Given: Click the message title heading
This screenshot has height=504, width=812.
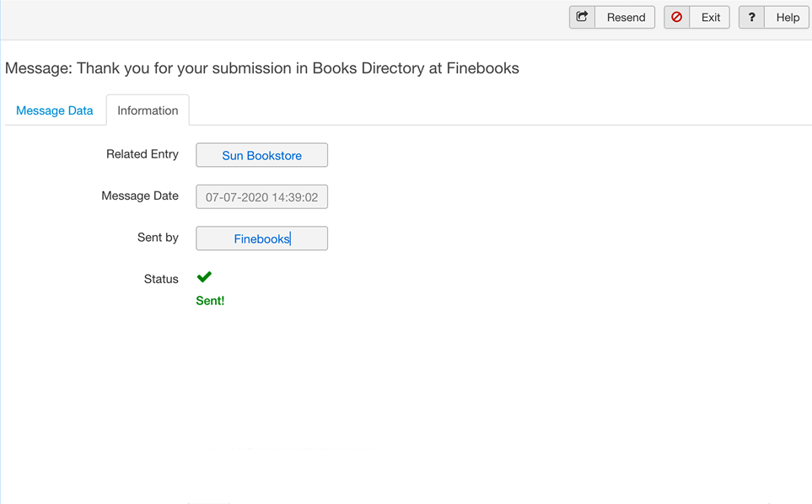Looking at the screenshot, I should pos(261,67).
